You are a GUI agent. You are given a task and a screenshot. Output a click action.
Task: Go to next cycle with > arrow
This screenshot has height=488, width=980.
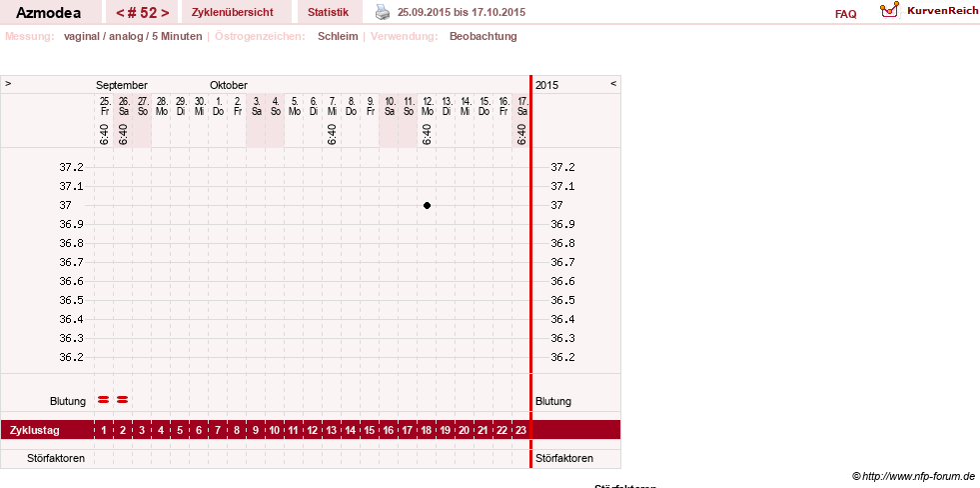tap(165, 13)
